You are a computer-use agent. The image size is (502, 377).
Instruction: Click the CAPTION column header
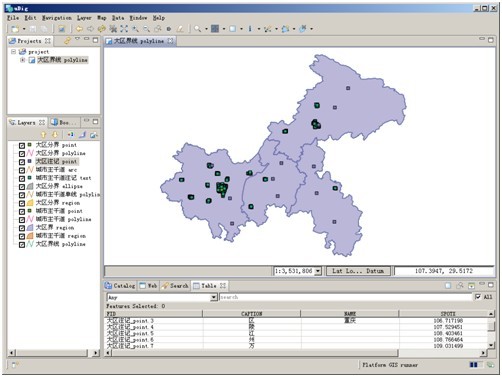coord(251,314)
